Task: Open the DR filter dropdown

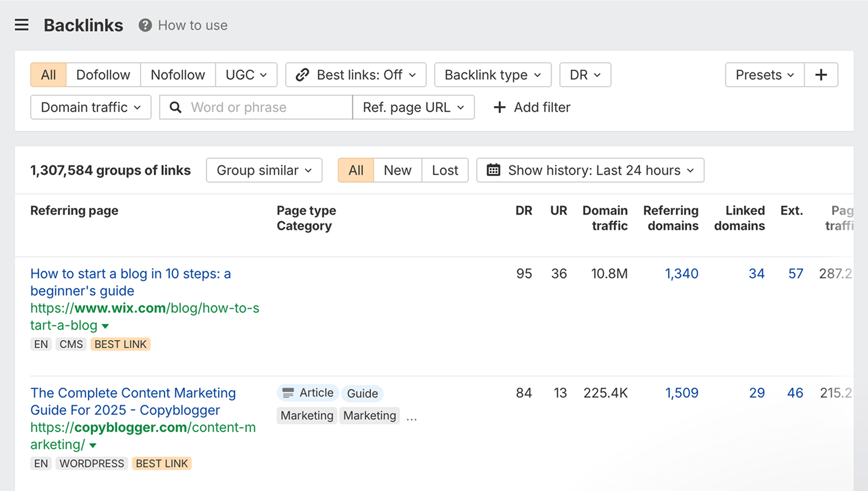Action: 585,74
